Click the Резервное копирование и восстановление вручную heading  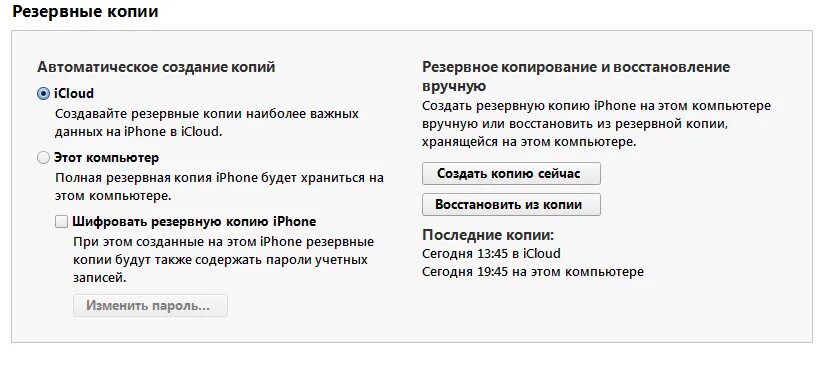pos(576,76)
